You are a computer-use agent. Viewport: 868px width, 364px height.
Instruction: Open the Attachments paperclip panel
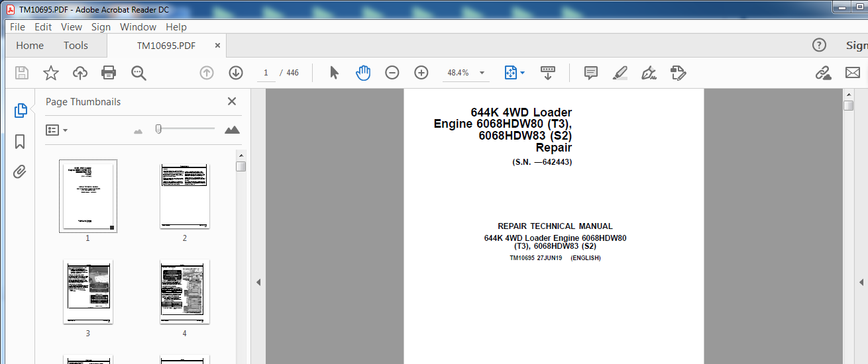[x=20, y=172]
